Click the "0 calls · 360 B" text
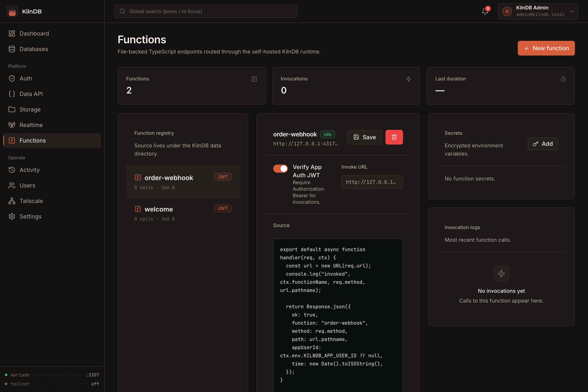The height and width of the screenshot is (392, 588). coord(154,219)
